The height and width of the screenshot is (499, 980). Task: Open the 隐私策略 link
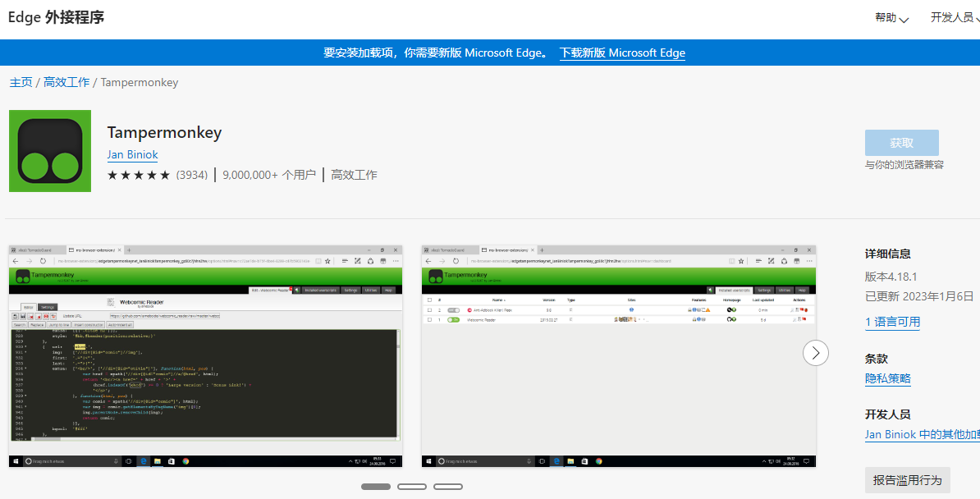coord(887,378)
